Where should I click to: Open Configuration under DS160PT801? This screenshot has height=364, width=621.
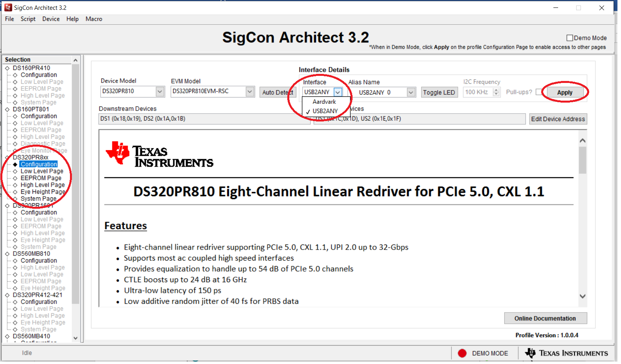coord(39,116)
